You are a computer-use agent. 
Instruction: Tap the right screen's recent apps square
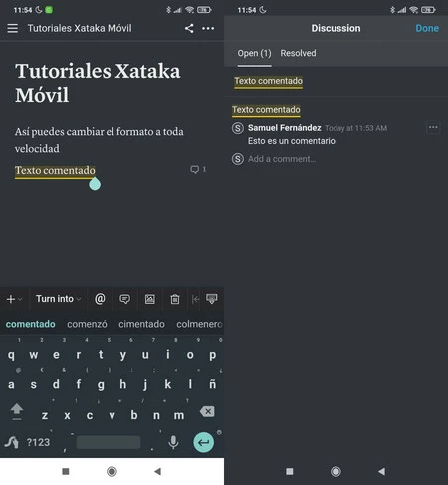click(x=290, y=471)
